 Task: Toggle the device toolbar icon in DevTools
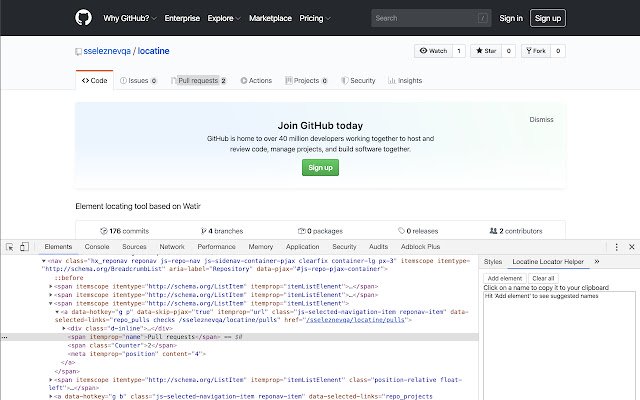[x=24, y=247]
